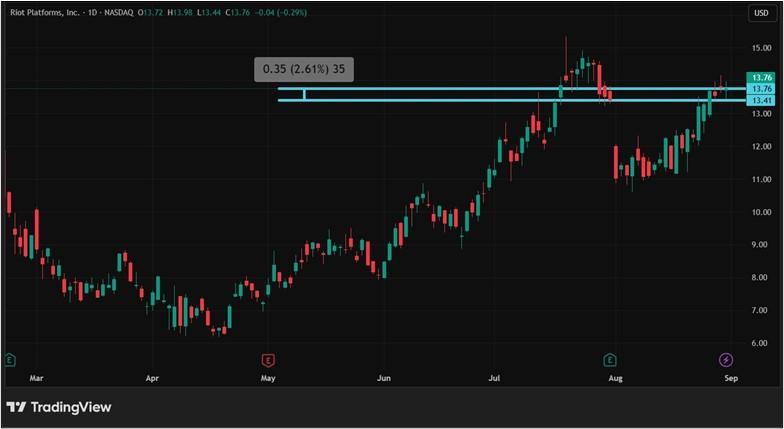
Task: Click the Jun label on time axis
Action: (x=384, y=379)
